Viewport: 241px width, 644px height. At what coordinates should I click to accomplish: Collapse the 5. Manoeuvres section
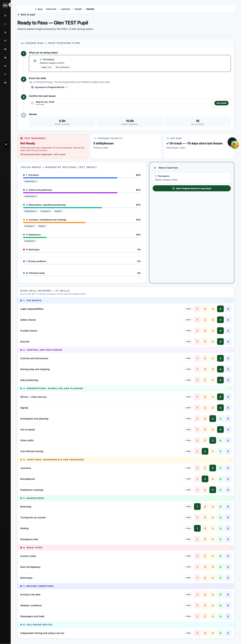tap(230, 498)
